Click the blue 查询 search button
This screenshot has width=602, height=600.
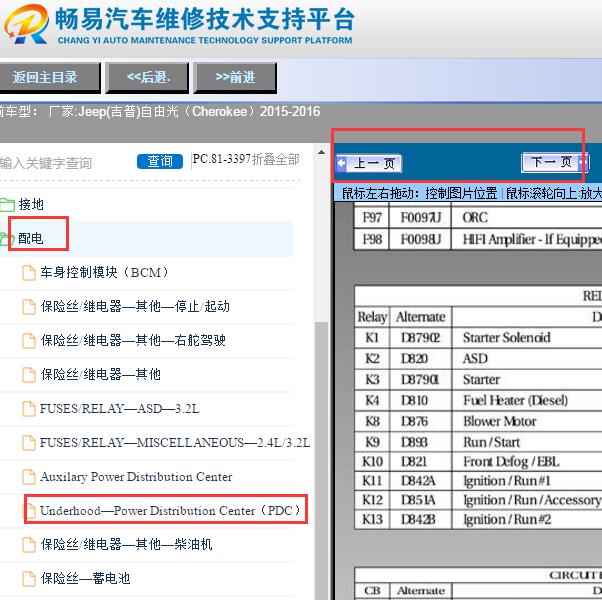pos(160,161)
